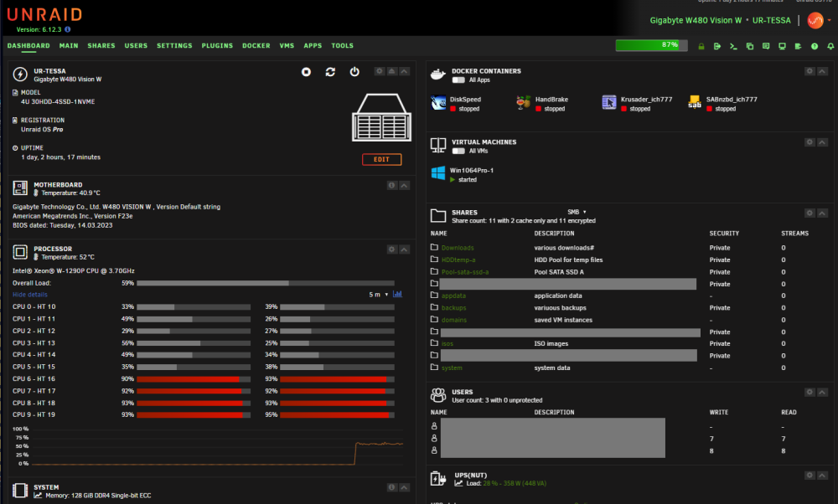This screenshot has width=838, height=504.
Task: Open the lock icon in the header toolbar
Action: pyautogui.click(x=701, y=46)
